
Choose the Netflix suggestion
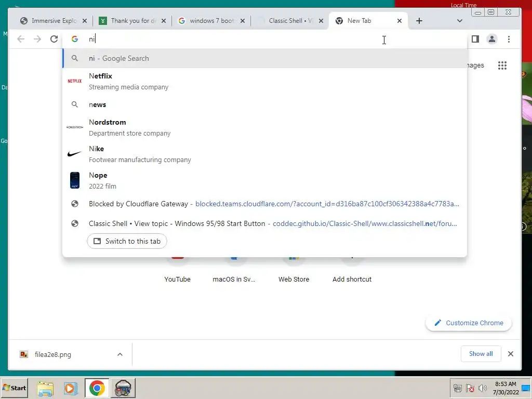coord(264,81)
